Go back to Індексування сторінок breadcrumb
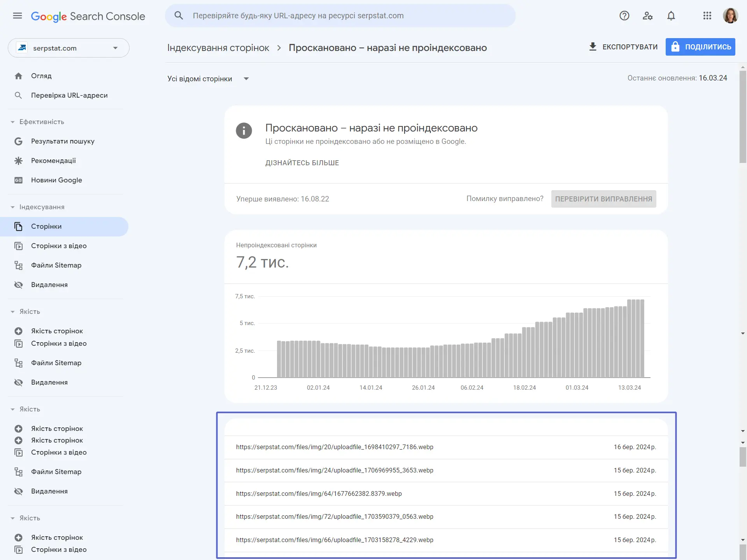The image size is (747, 560). (218, 48)
